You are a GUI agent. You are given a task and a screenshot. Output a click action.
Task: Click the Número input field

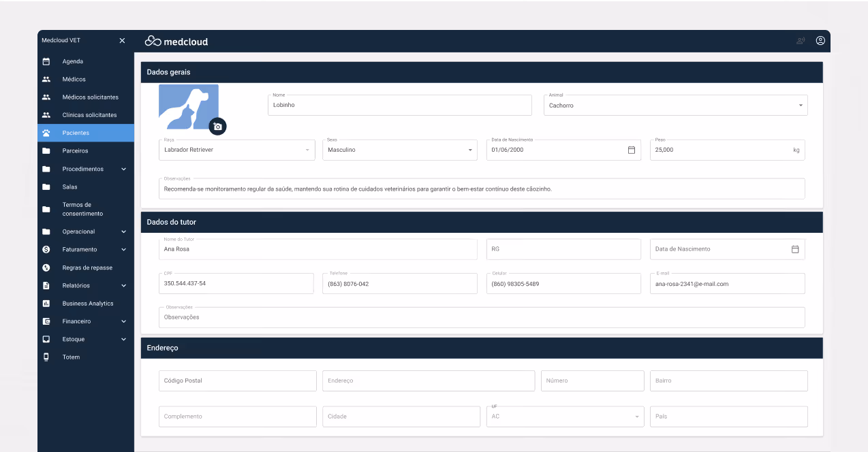click(x=593, y=381)
